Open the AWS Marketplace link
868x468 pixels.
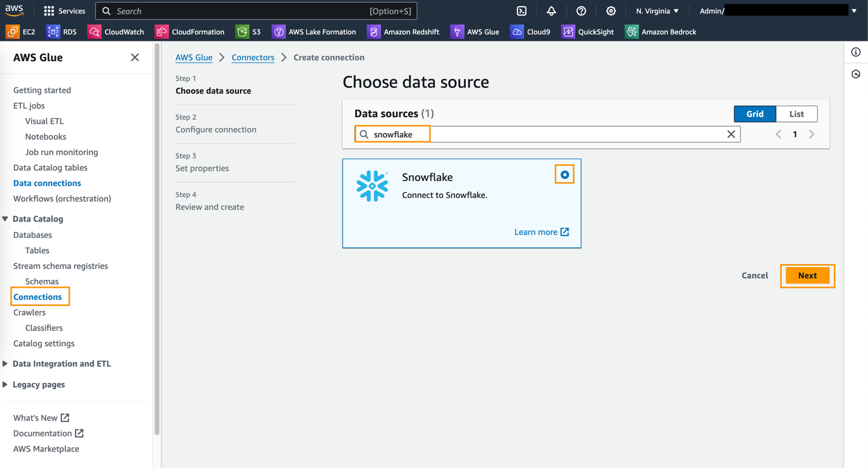[46, 449]
